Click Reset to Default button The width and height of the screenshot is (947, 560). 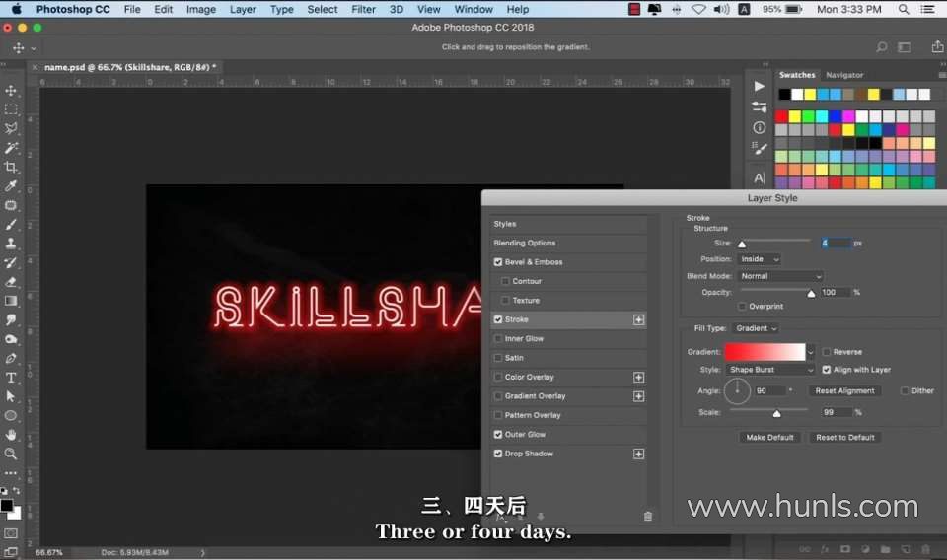(x=845, y=438)
